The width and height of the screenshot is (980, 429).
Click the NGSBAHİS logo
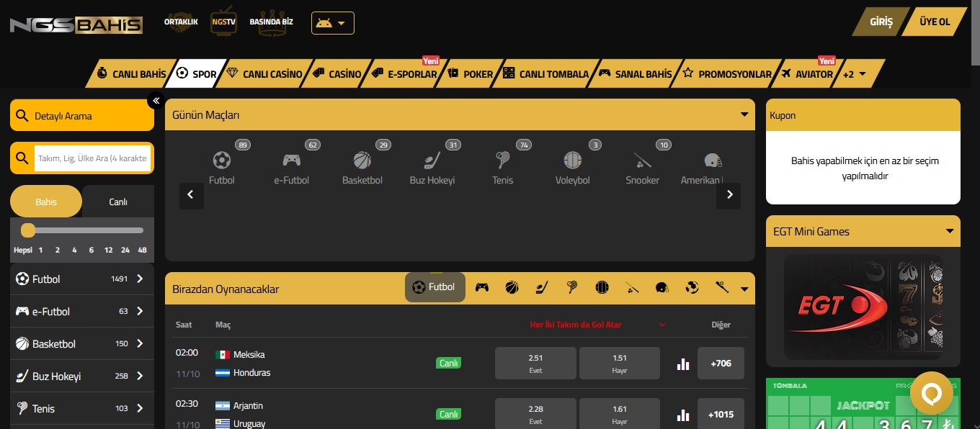[x=76, y=26]
